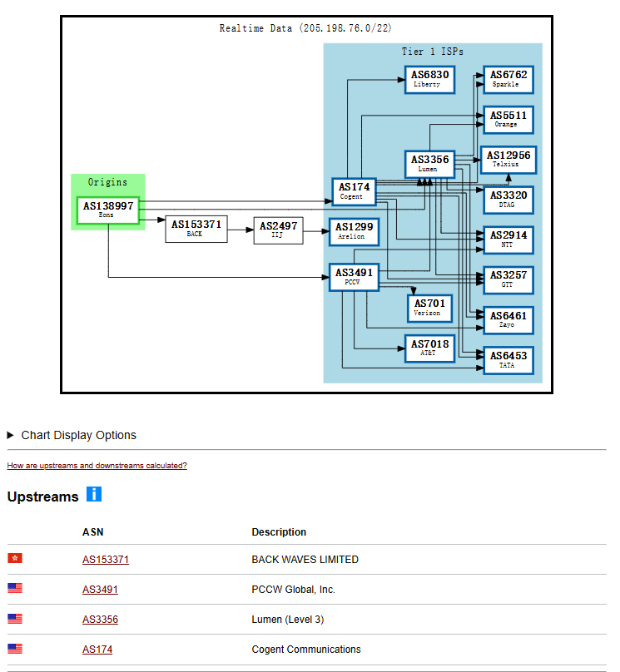The height and width of the screenshot is (672, 620).
Task: Select the AS174 Cogent graph node
Action: (355, 191)
